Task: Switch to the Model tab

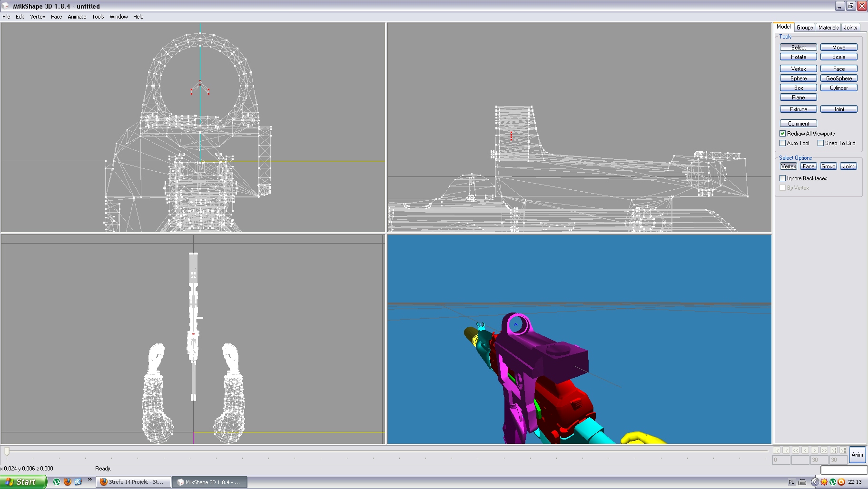Action: (x=783, y=27)
